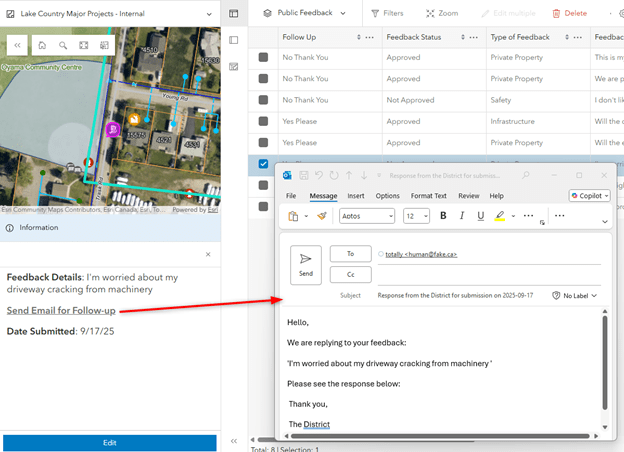Collapse the map toolbar with double-arrow icon
Screen dimensions: 624x452
[x=17, y=45]
